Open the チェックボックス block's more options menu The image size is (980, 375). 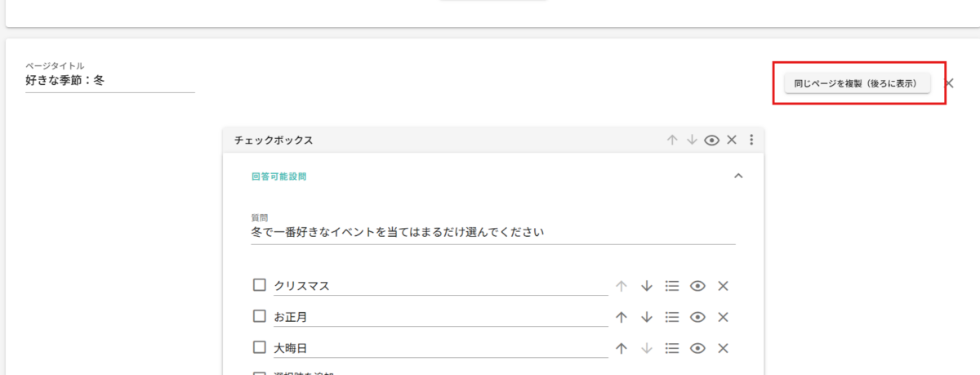pos(751,140)
